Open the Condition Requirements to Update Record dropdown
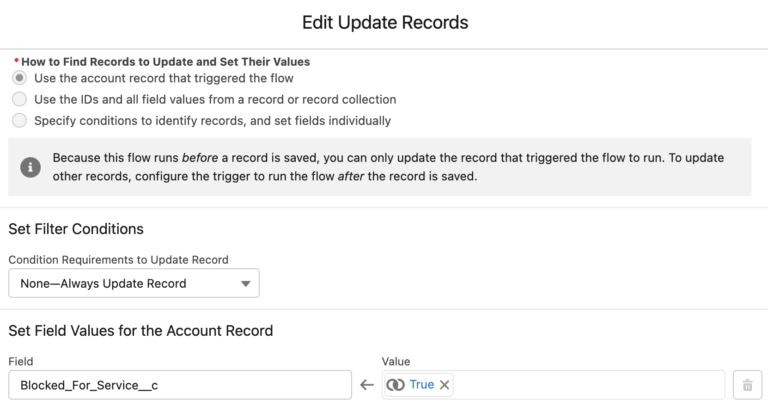The width and height of the screenshot is (768, 407). 134,283
